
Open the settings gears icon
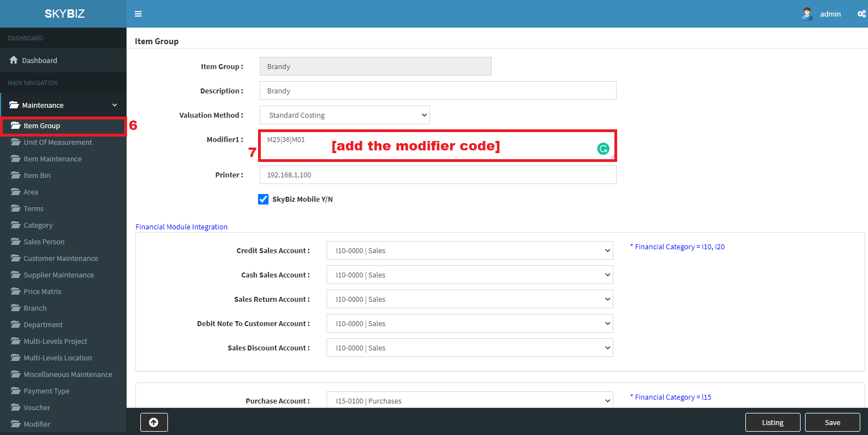pos(861,14)
